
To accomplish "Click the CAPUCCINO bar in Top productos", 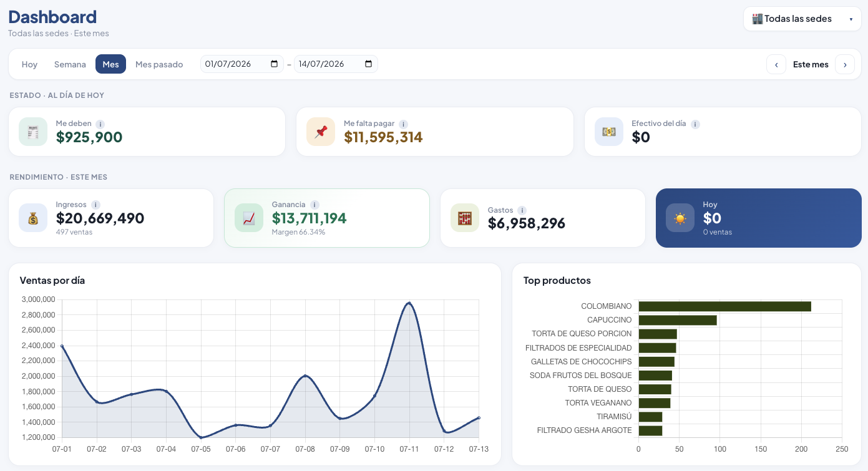I will [677, 320].
